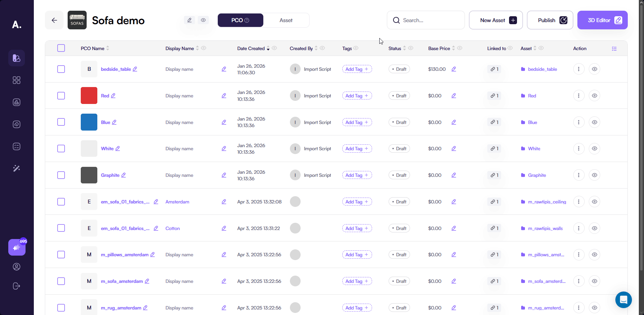Click the logout icon in sidebar
This screenshot has height=315, width=644.
tap(17, 286)
